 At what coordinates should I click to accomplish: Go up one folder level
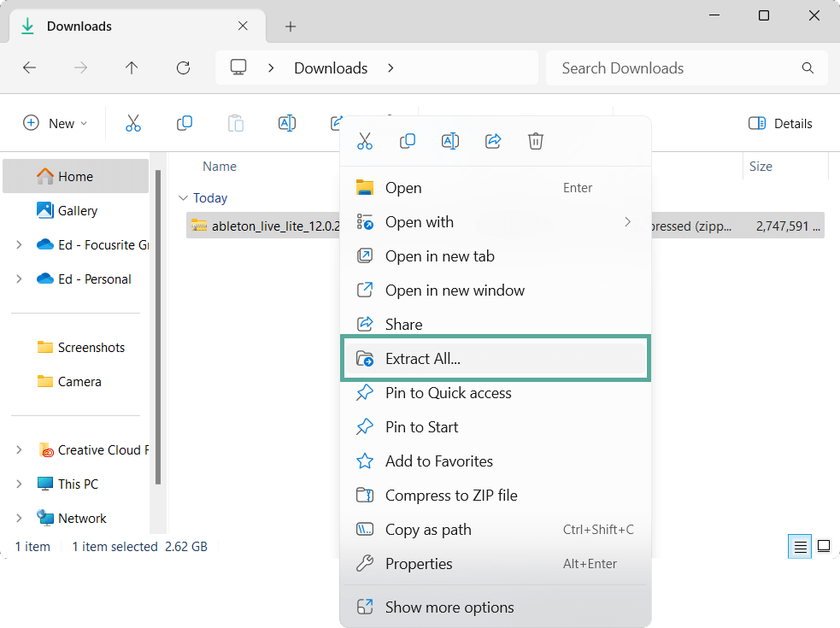132,68
